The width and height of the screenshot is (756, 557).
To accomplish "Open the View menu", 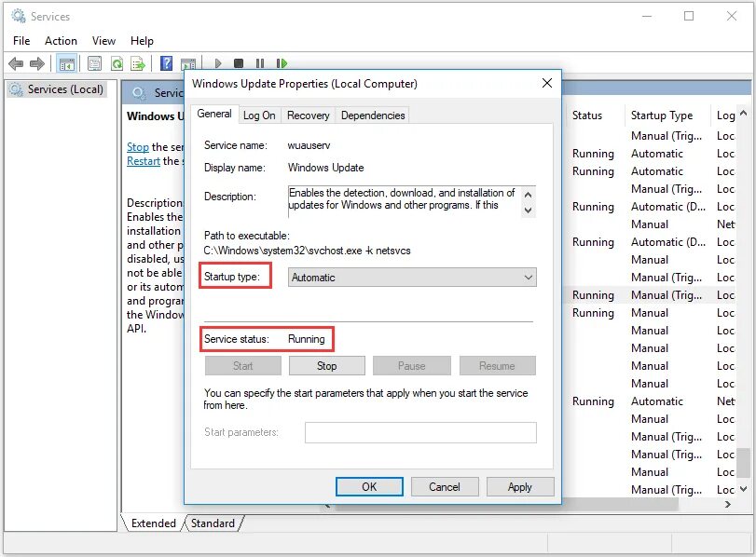I will coord(103,41).
